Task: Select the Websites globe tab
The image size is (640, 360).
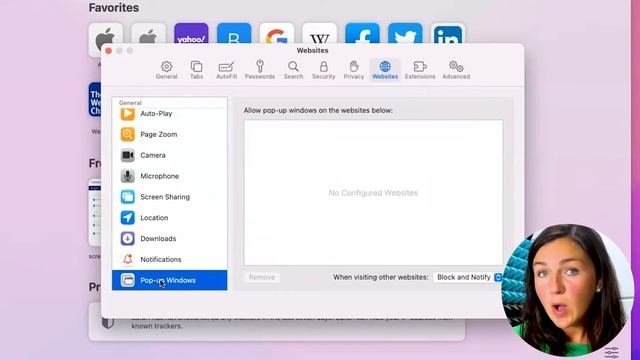Action: coord(385,70)
